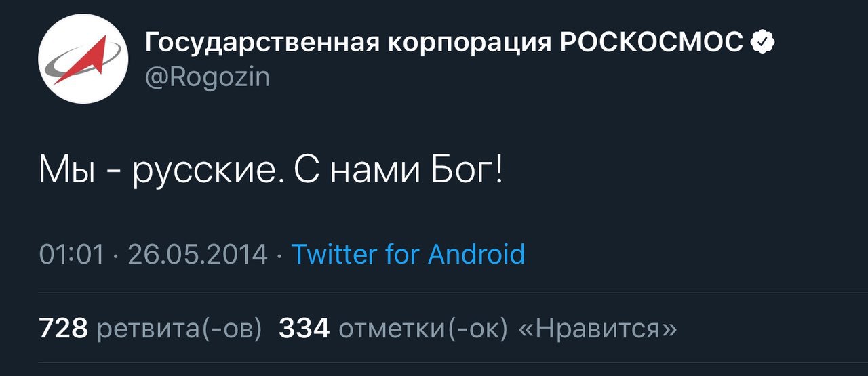Click the 334 likes count
The height and width of the screenshot is (376, 868).
[304, 329]
